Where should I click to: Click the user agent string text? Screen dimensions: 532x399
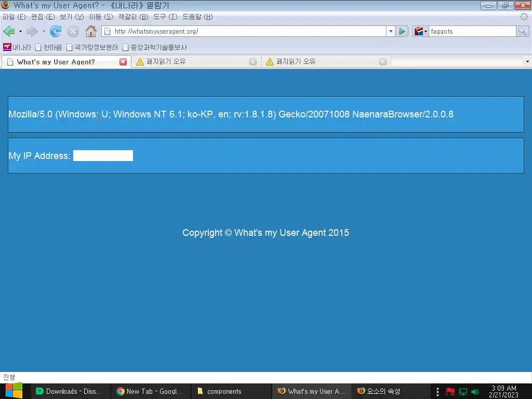231,114
